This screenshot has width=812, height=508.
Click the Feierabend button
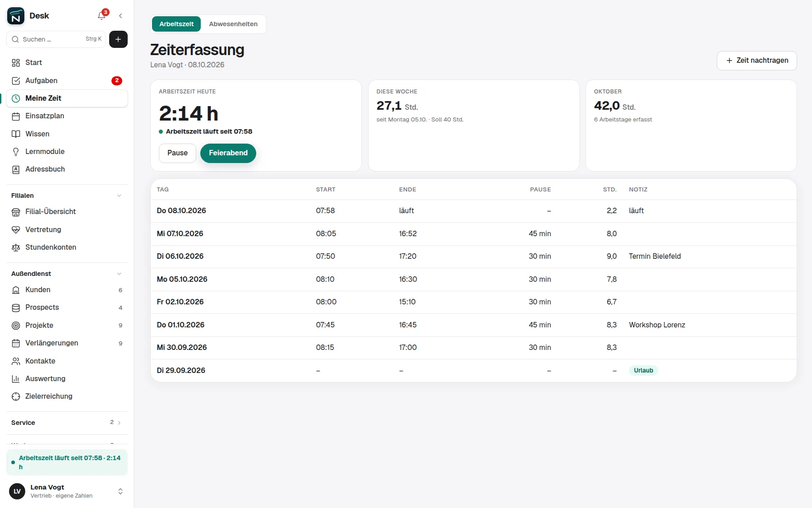[x=228, y=153]
